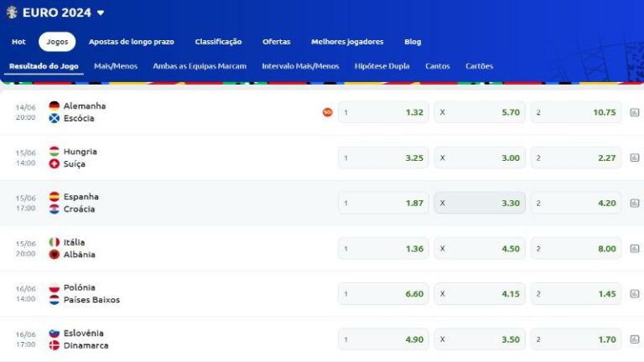
Task: Open stats icon for Polónia vs Países Baixos
Action: coord(634,294)
